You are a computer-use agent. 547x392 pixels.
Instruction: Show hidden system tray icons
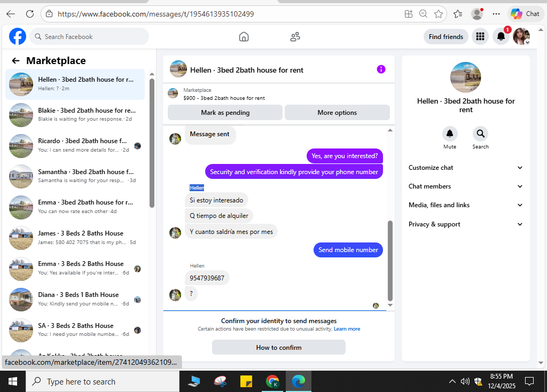(452, 381)
